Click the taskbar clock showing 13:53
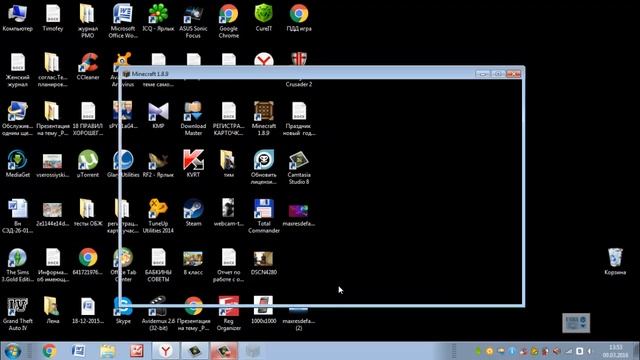This screenshot has width=640, height=360. coord(615,351)
